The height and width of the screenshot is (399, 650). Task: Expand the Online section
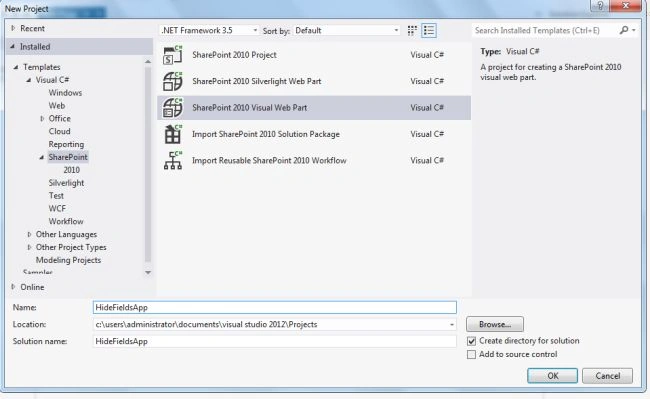(x=13, y=287)
